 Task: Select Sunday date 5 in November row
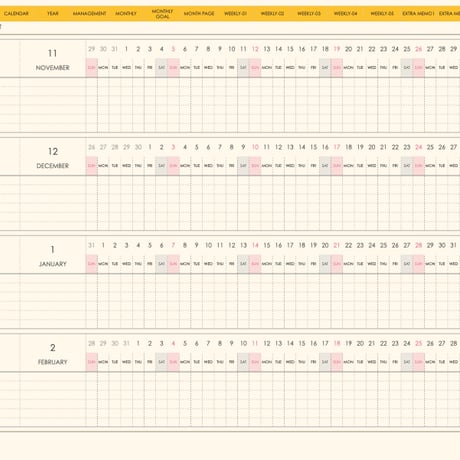tap(173, 49)
